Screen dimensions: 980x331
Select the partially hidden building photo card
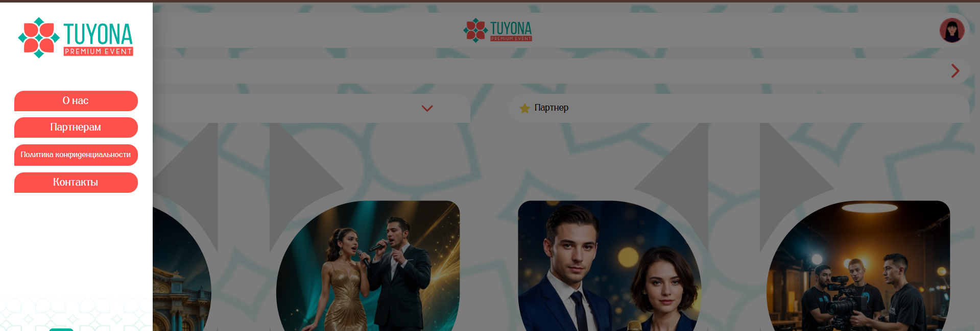(x=182, y=268)
